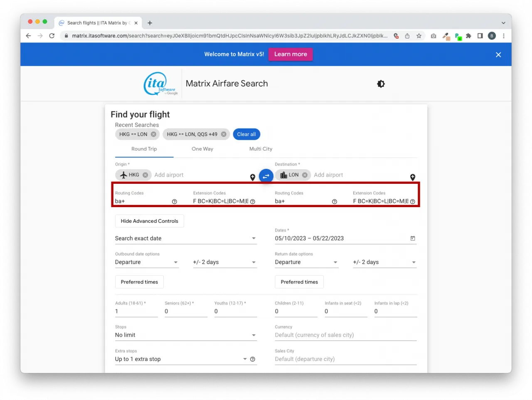Remove the HKG ↔ LON recent search chip
Viewport: 532px width, 400px height.
click(153, 134)
